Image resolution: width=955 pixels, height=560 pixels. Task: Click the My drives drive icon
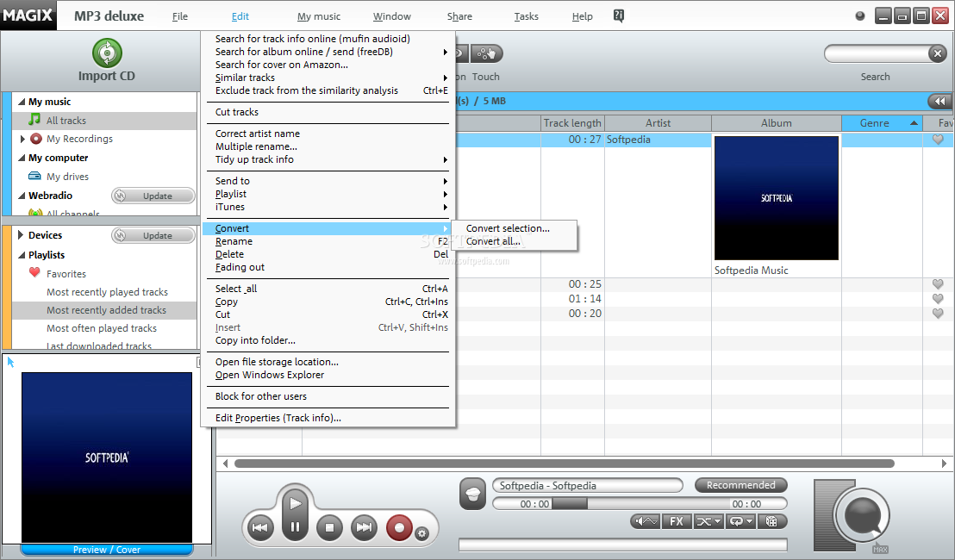pos(34,176)
